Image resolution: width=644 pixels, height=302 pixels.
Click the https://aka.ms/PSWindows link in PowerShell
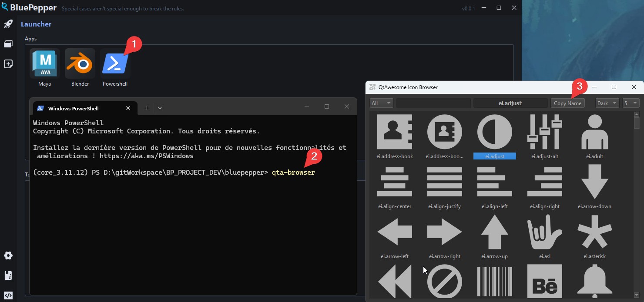[x=147, y=156]
